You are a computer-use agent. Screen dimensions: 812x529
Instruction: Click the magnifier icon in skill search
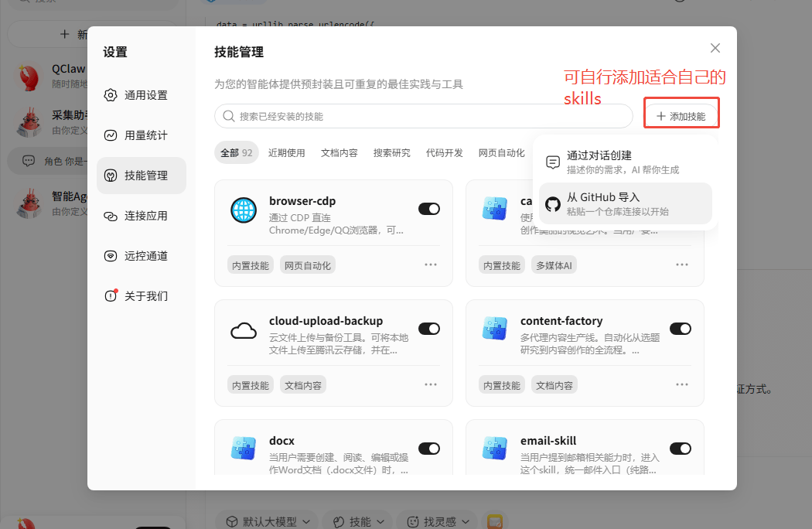[228, 116]
